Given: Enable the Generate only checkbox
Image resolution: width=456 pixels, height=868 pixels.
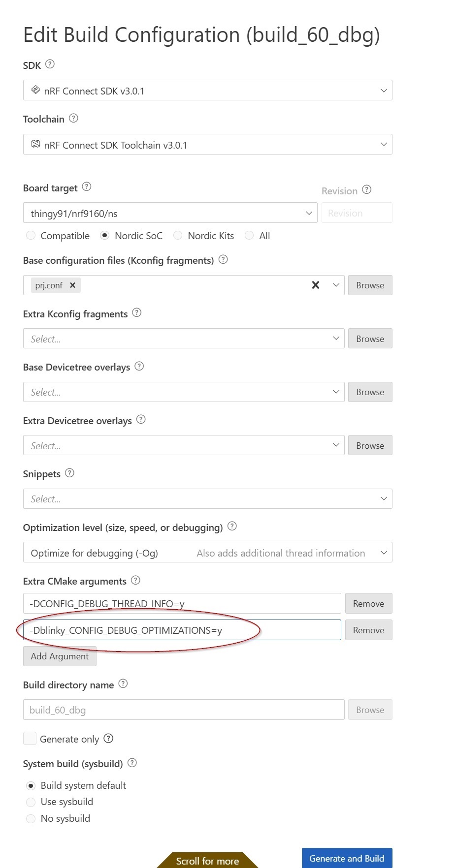Looking at the screenshot, I should [x=30, y=739].
